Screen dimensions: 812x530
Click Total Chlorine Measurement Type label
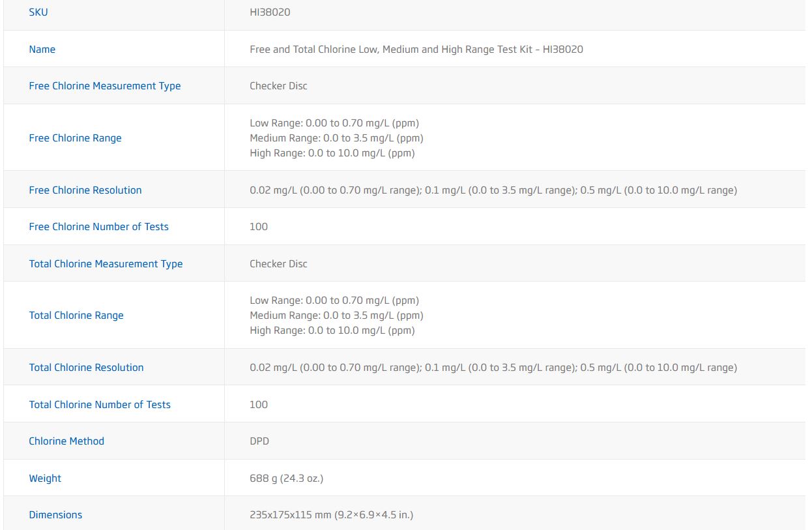pos(106,264)
